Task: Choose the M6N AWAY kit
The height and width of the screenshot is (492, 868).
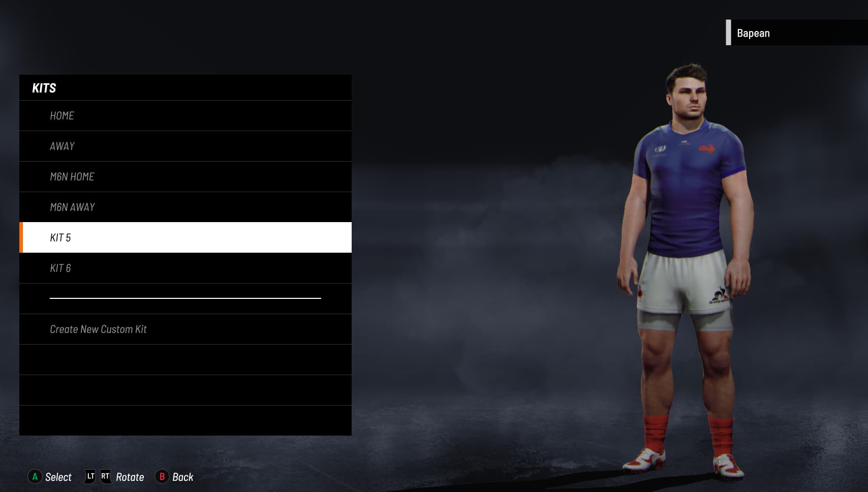Action: click(x=185, y=207)
